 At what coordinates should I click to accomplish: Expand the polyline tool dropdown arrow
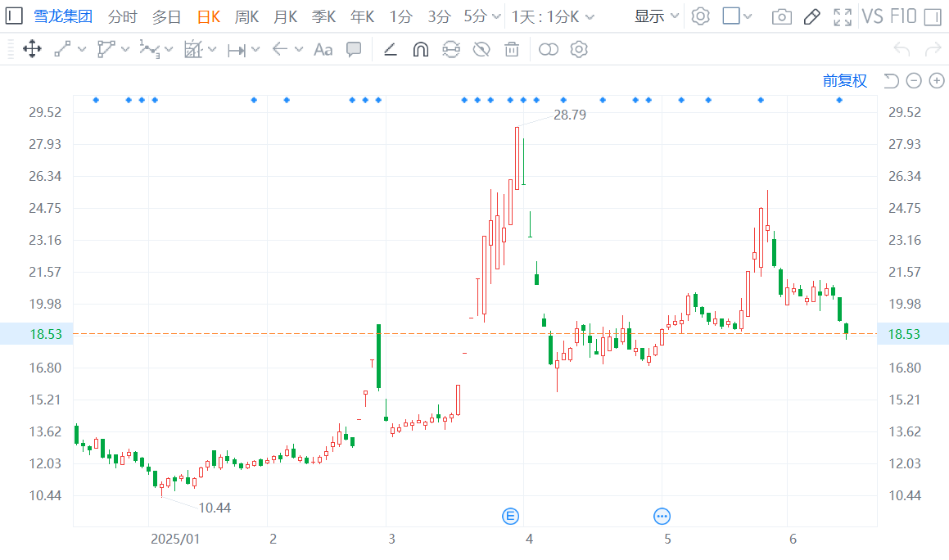click(125, 50)
